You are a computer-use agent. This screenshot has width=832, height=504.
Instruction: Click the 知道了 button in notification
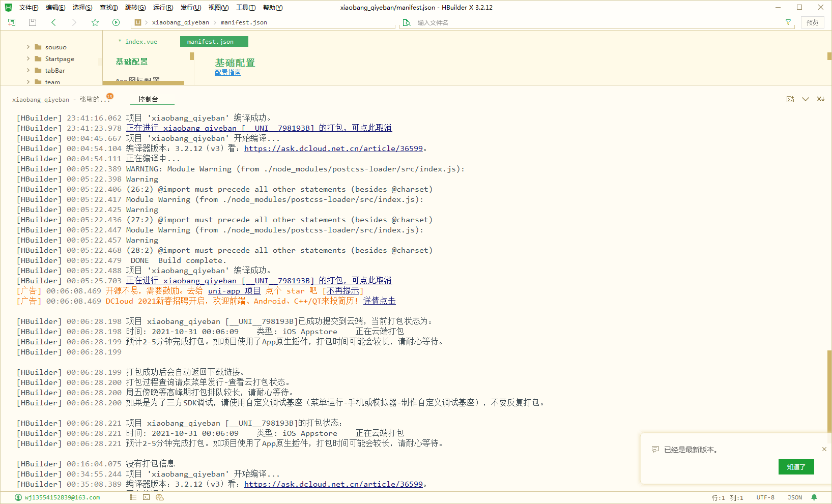coord(796,467)
